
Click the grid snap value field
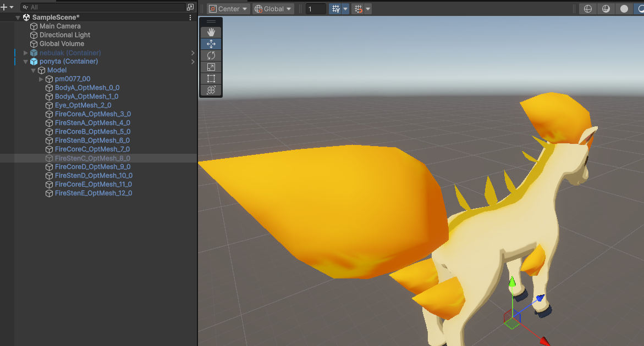[316, 9]
